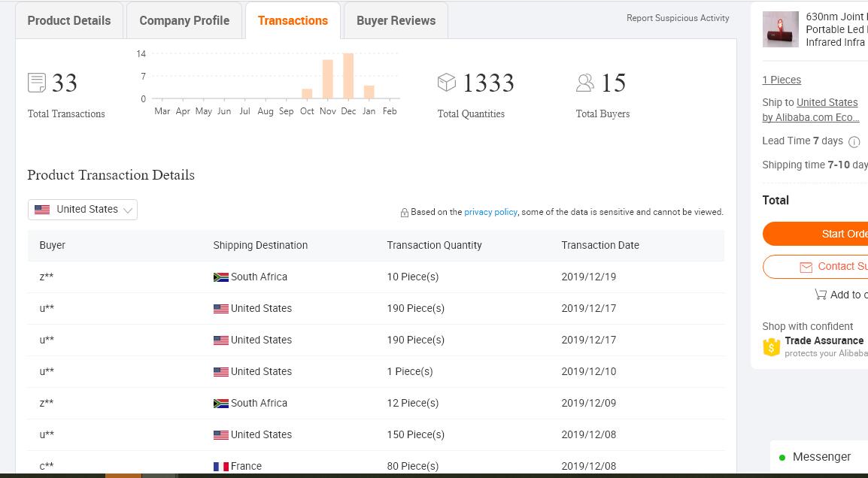Viewport: 868px width, 478px height.
Task: Click the Trade Assurance shield icon
Action: click(x=772, y=346)
